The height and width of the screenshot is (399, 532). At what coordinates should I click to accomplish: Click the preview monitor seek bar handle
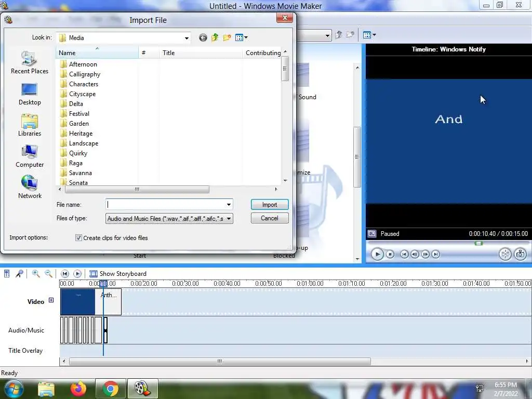pos(478,243)
